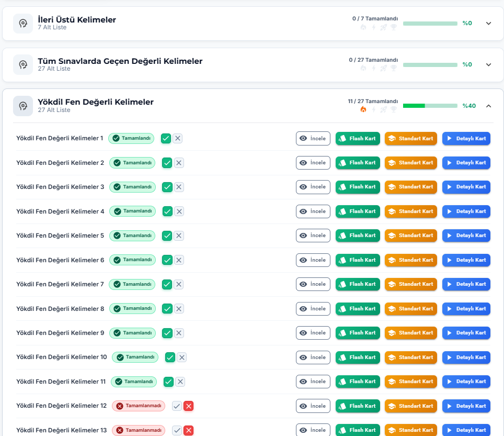Expand the İleri Üstü Kelimeler section chevron
This screenshot has width=504, height=436.
pos(488,23)
